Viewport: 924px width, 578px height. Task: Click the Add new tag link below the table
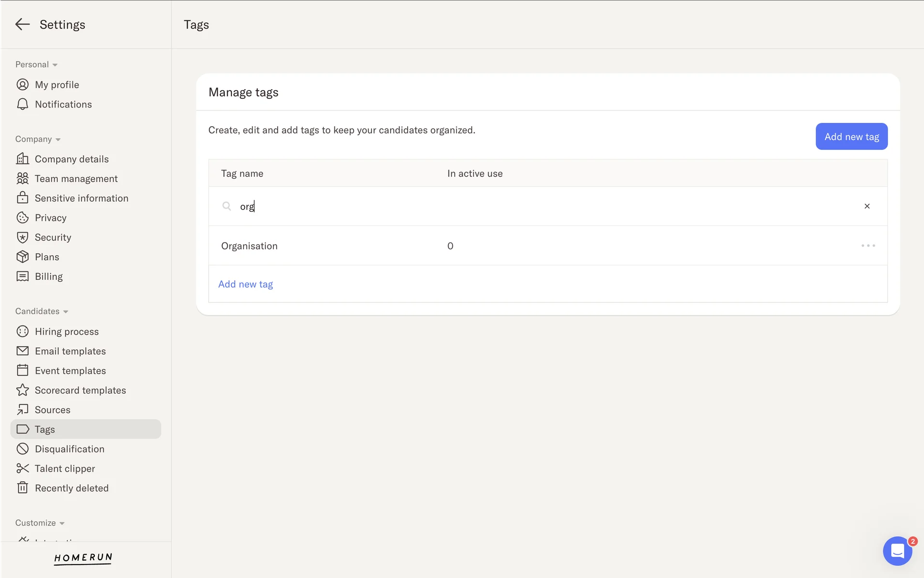pos(245,284)
